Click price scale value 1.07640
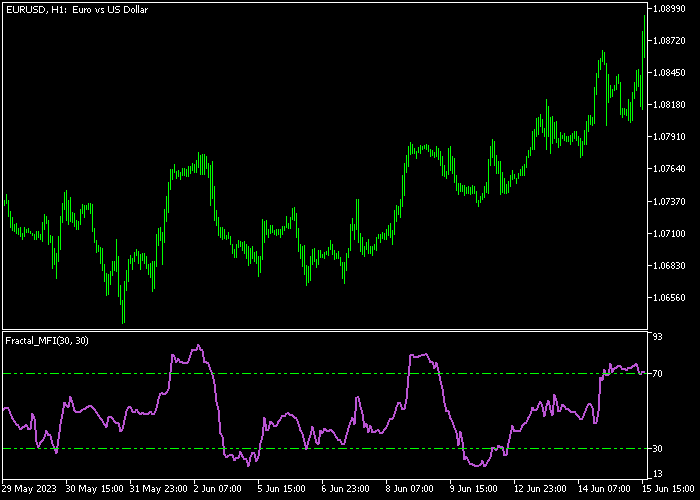Screen dimensions: 700x500 pos(669,169)
